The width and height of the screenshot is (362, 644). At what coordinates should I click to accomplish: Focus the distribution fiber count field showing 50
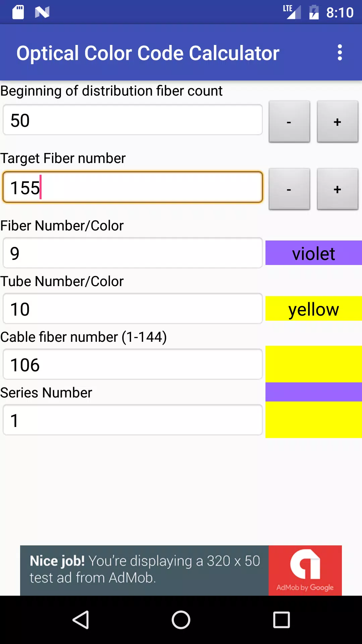click(133, 120)
